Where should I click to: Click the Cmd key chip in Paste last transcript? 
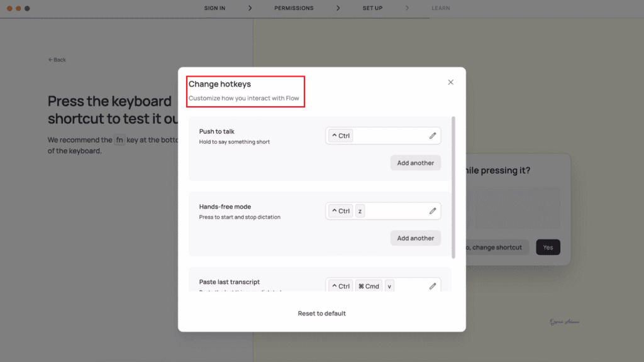369,286
